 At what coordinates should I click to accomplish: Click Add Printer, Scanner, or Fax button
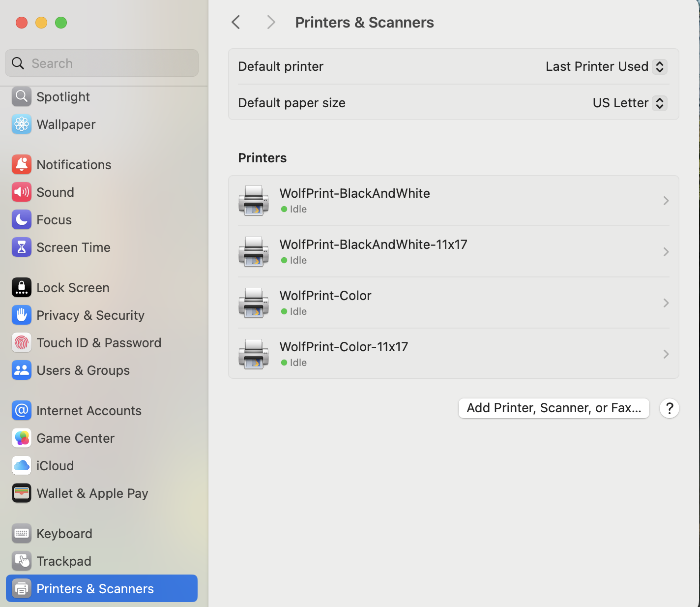pos(554,408)
